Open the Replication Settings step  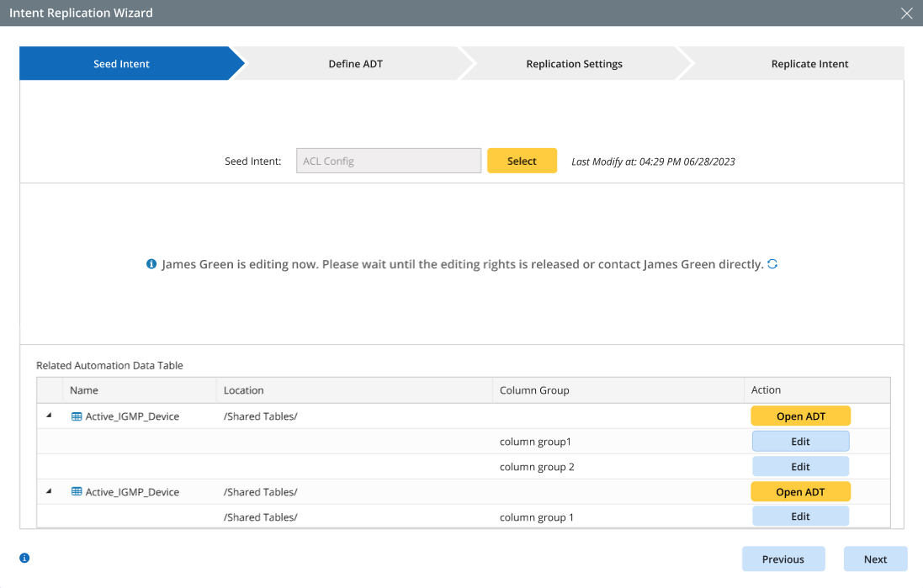pos(574,64)
